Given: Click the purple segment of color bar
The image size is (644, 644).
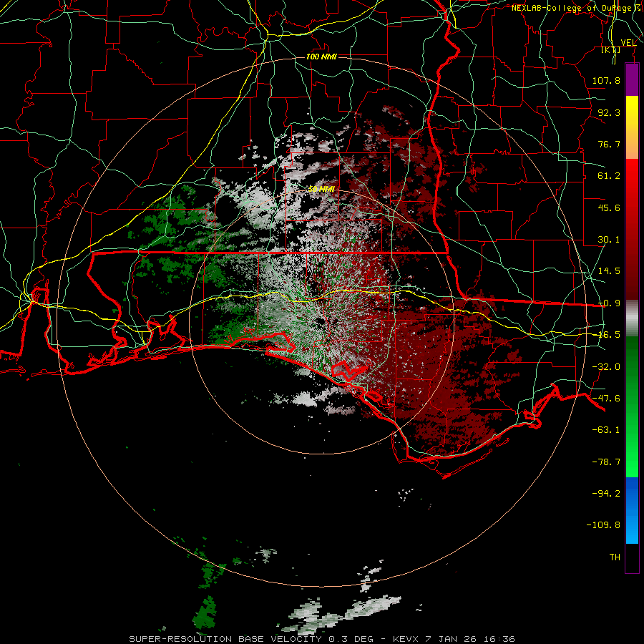Looking at the screenshot, I should click(632, 79).
